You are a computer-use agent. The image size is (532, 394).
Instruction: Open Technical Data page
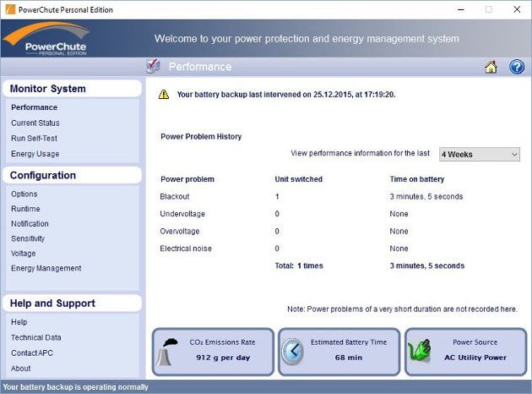pos(36,337)
